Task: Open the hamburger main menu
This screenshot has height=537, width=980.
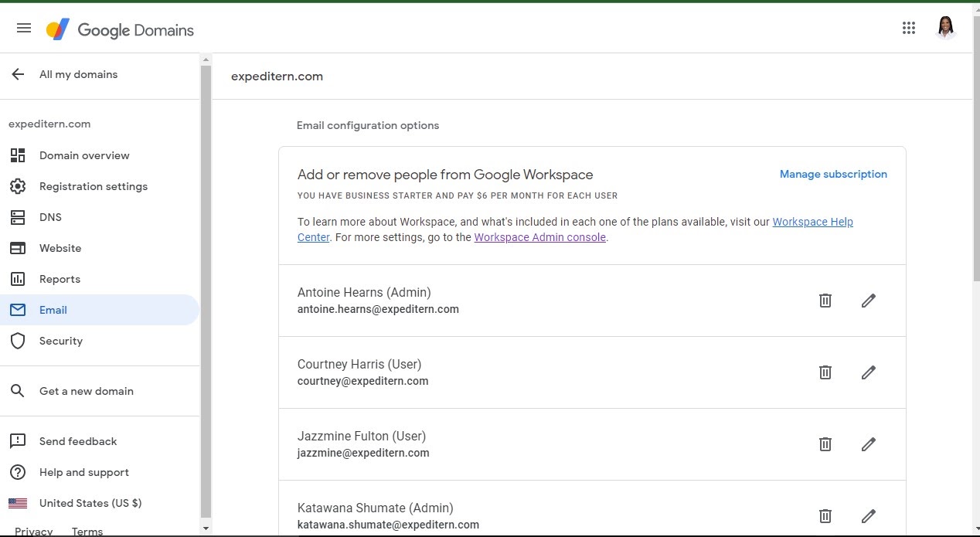Action: [x=24, y=29]
